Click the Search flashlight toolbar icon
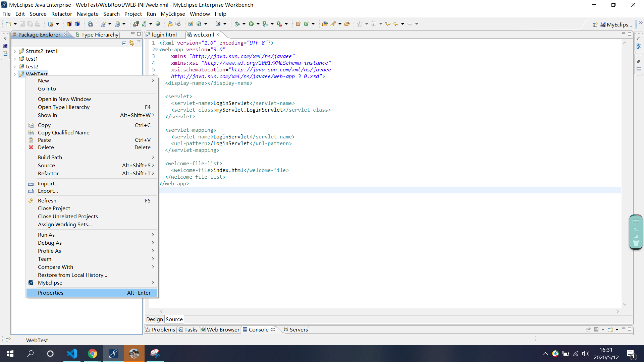644x362 pixels. (333, 24)
